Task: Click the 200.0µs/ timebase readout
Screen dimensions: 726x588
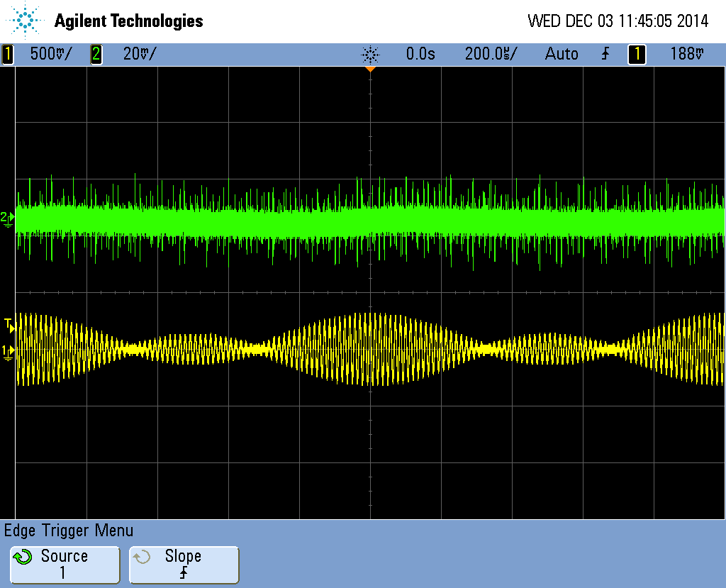Action: [x=491, y=54]
